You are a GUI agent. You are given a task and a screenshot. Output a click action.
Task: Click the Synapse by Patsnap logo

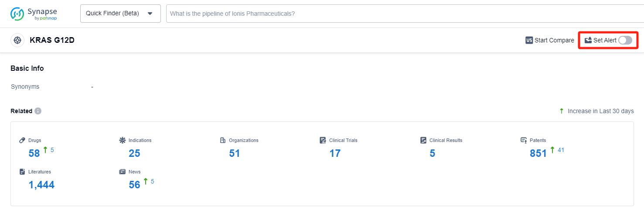click(x=34, y=14)
